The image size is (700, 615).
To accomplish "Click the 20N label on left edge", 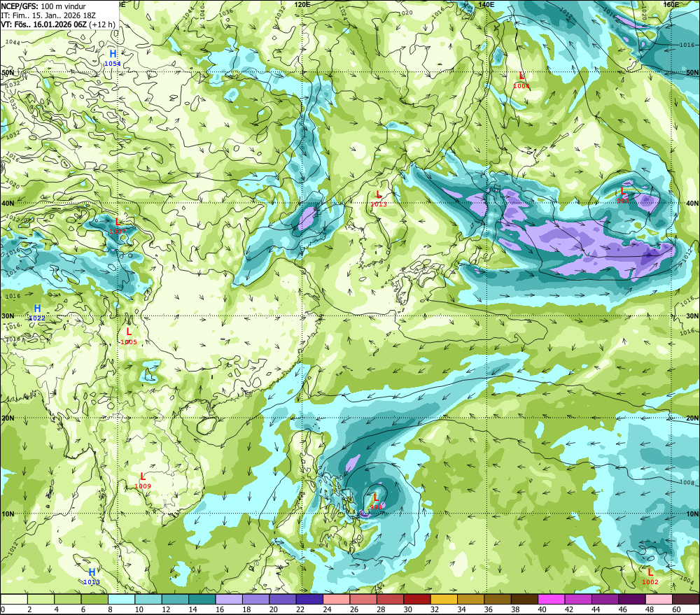I will [x=8, y=418].
